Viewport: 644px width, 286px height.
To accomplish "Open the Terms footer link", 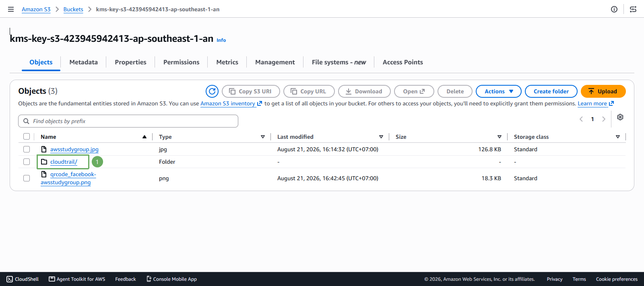I will point(579,279).
